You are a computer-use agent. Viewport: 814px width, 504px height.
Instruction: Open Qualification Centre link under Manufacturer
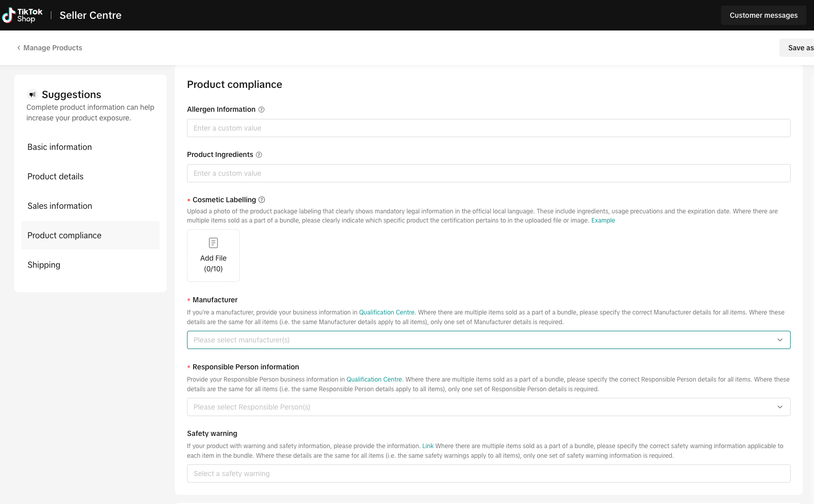pos(387,312)
